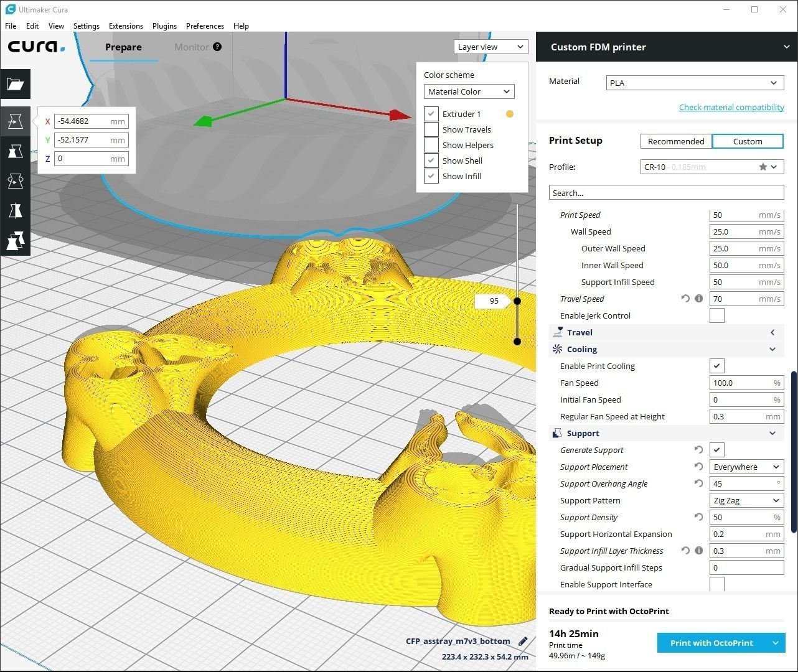Open the Edit menu
This screenshot has width=798, height=672.
32,26
